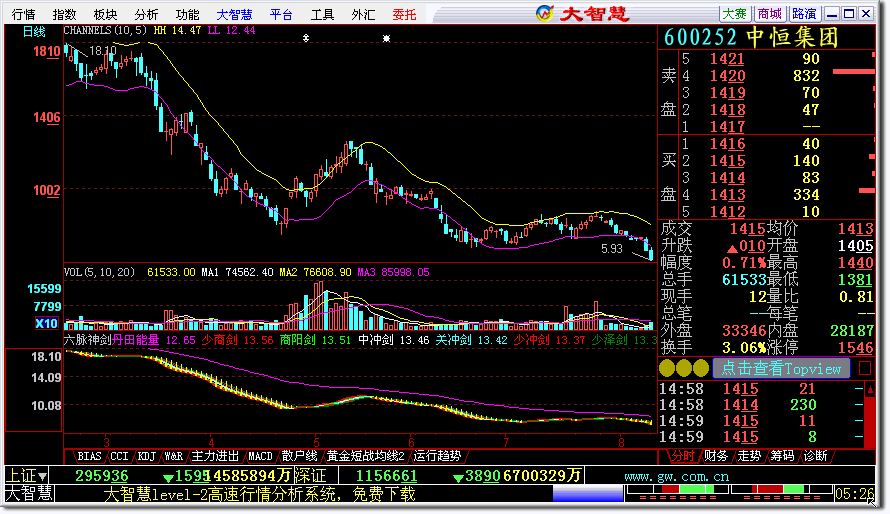Click the red scrollbar track of tick list

click(x=870, y=422)
